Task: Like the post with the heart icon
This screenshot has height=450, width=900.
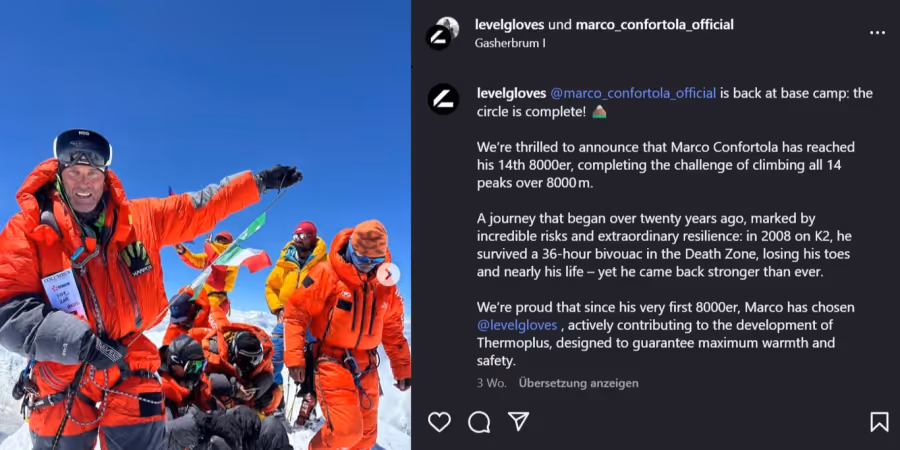Action: [439, 422]
